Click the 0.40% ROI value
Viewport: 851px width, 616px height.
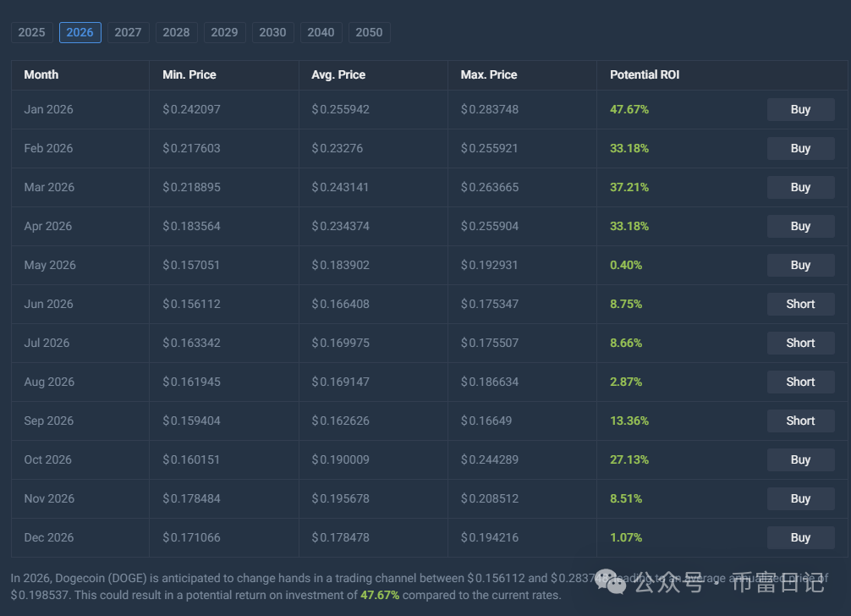pos(626,266)
